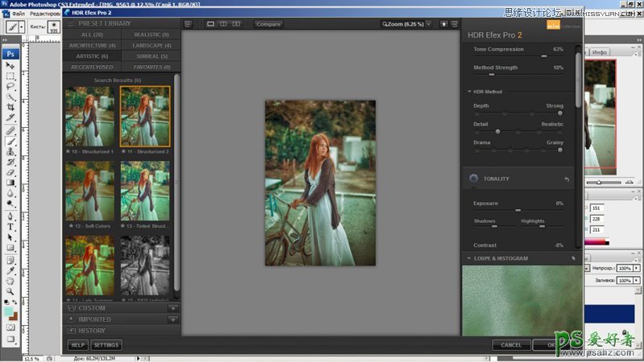Set Drama to the Grainy stop
644x362 pixels.
559,150
